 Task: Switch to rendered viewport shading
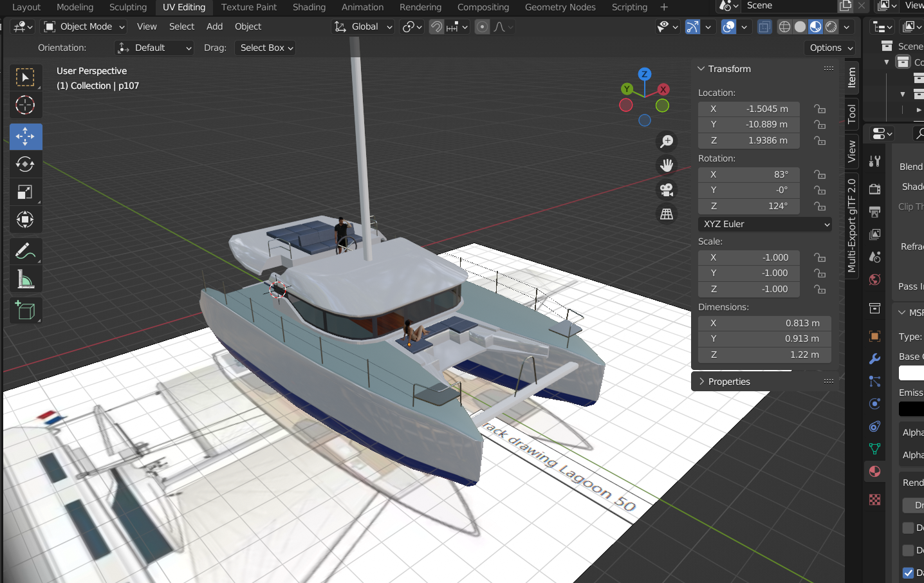(x=831, y=27)
